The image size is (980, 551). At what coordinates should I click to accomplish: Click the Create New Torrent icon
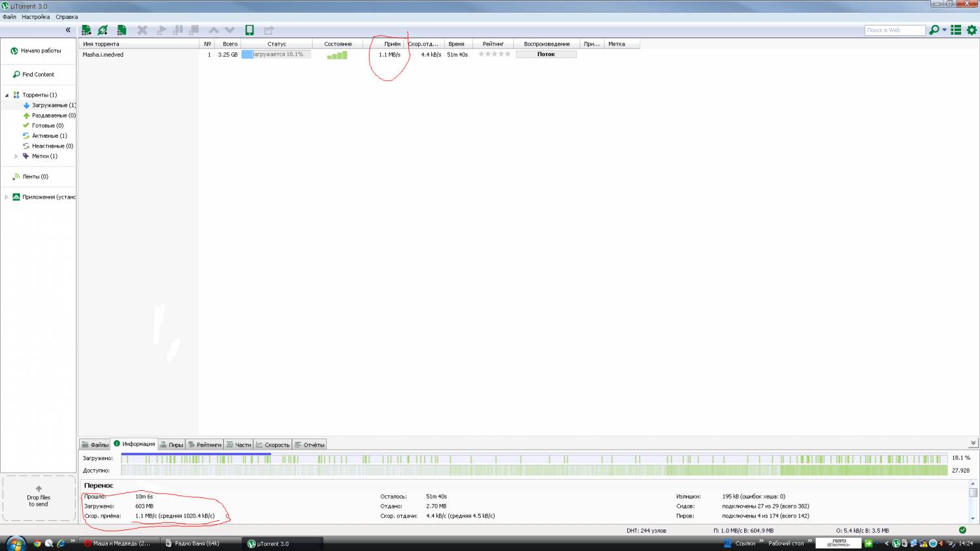122,30
